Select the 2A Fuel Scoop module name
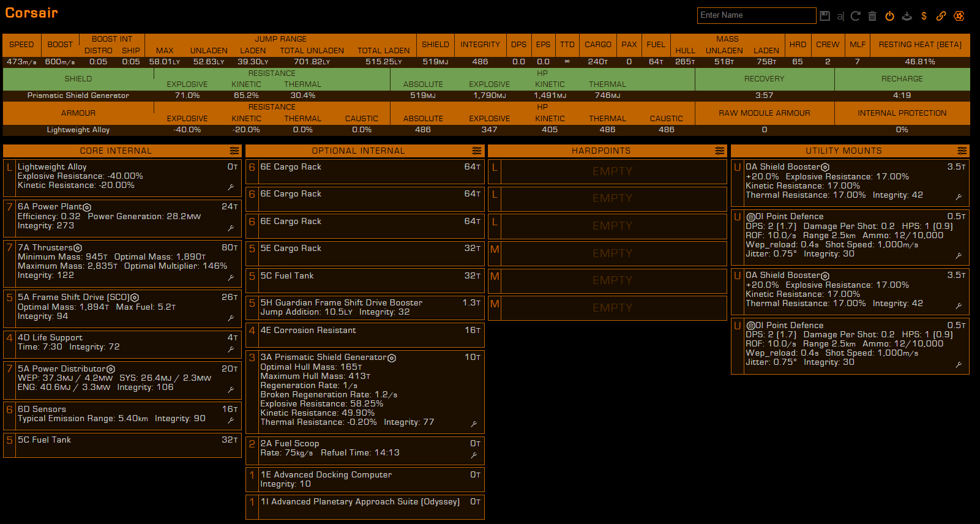The width and height of the screenshot is (980, 524). click(x=290, y=444)
